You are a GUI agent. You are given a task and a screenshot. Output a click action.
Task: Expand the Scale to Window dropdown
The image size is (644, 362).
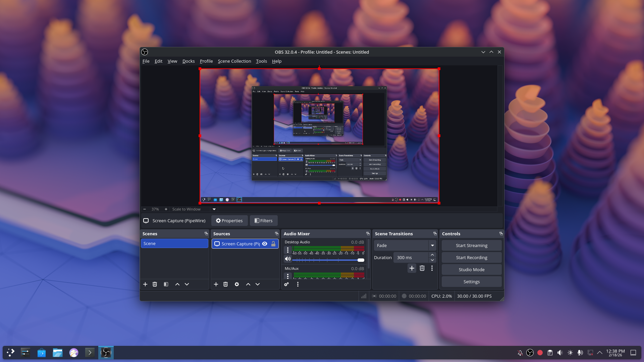point(214,209)
